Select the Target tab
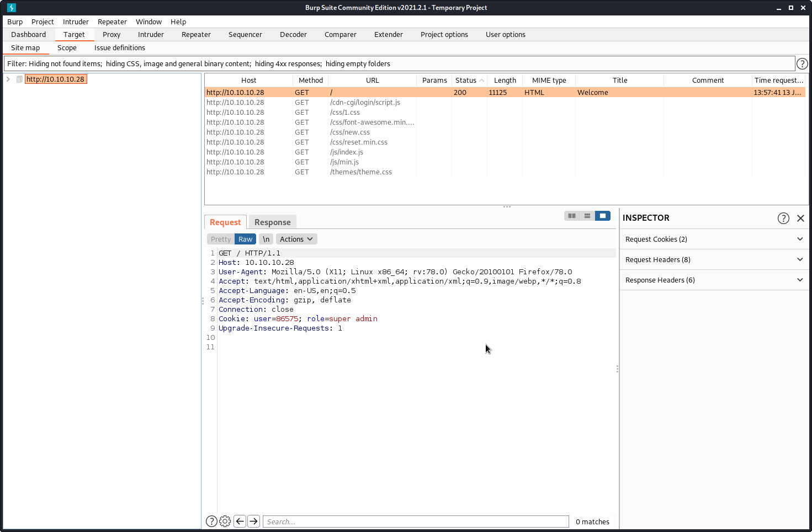Image resolution: width=812 pixels, height=532 pixels. click(x=74, y=34)
